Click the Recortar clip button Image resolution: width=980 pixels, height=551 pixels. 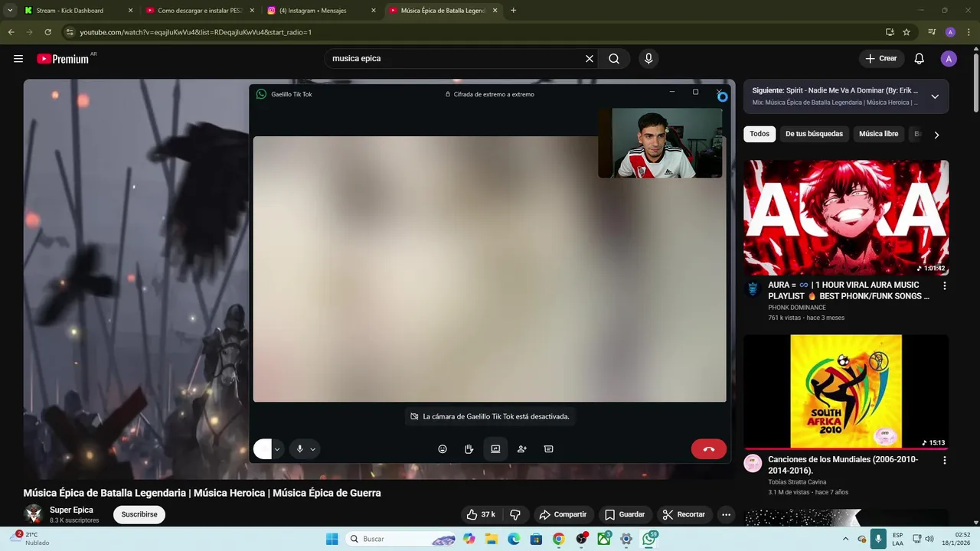684,514
